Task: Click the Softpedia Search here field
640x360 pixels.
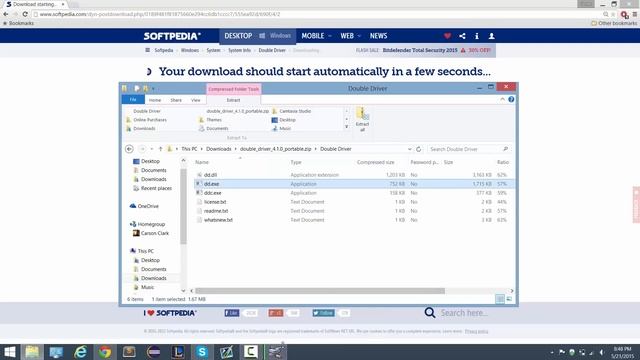Action: [x=464, y=313]
